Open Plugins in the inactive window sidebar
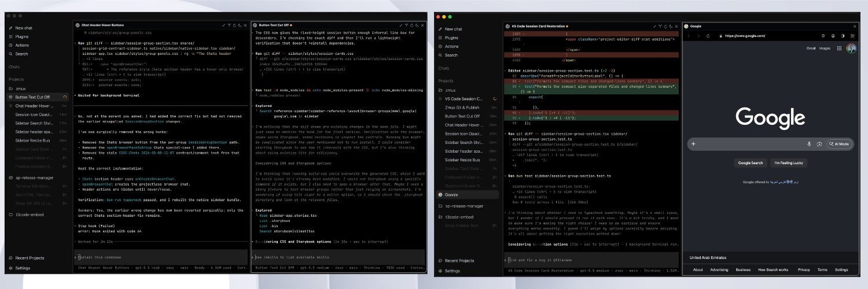This screenshot has height=289, width=868. 22,36
